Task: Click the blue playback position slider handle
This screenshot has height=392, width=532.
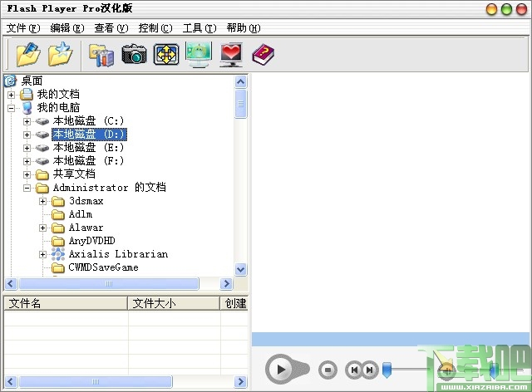Action: 387,370
